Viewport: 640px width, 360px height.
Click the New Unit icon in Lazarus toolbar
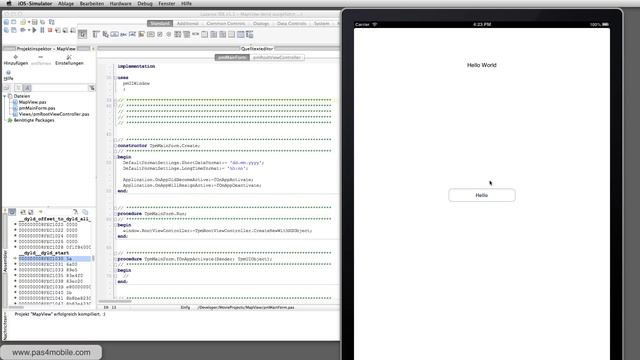[x=6, y=22]
